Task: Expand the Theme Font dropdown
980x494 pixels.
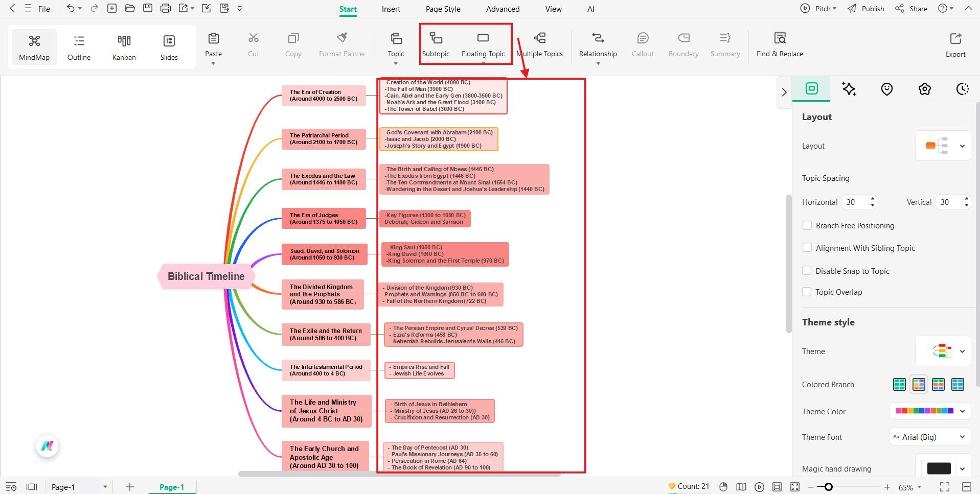Action: tap(930, 437)
